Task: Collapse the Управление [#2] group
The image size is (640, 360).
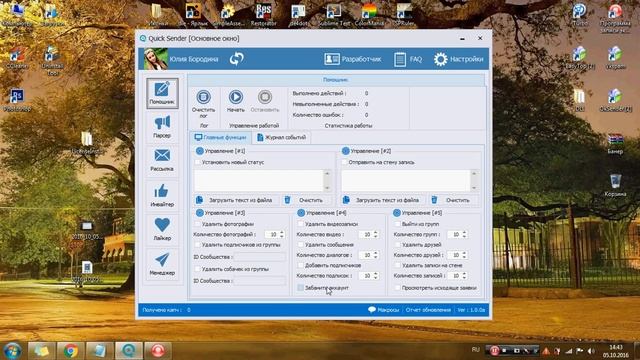Action: click(345, 151)
